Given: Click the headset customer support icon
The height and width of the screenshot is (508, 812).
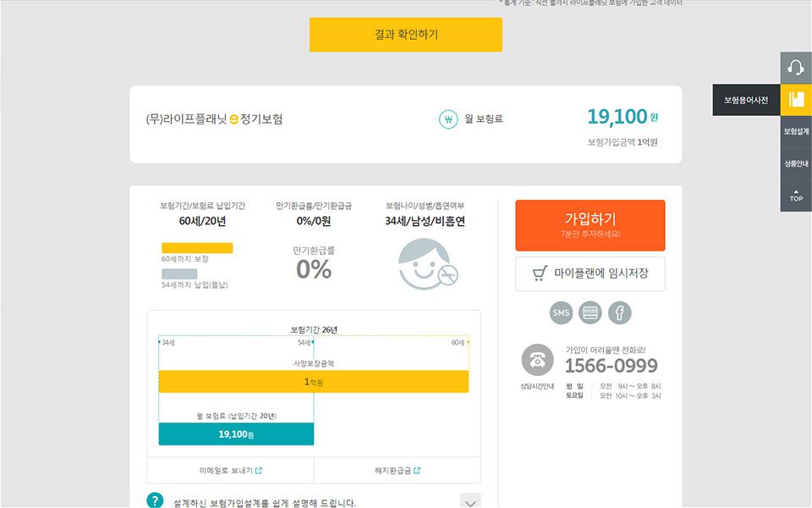Looking at the screenshot, I should coord(795,68).
